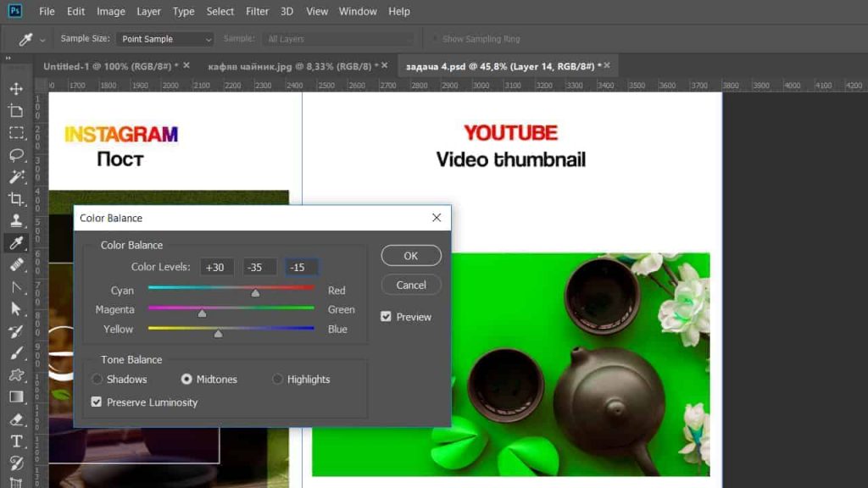Click the INSTAGRAM heading on canvas

121,135
